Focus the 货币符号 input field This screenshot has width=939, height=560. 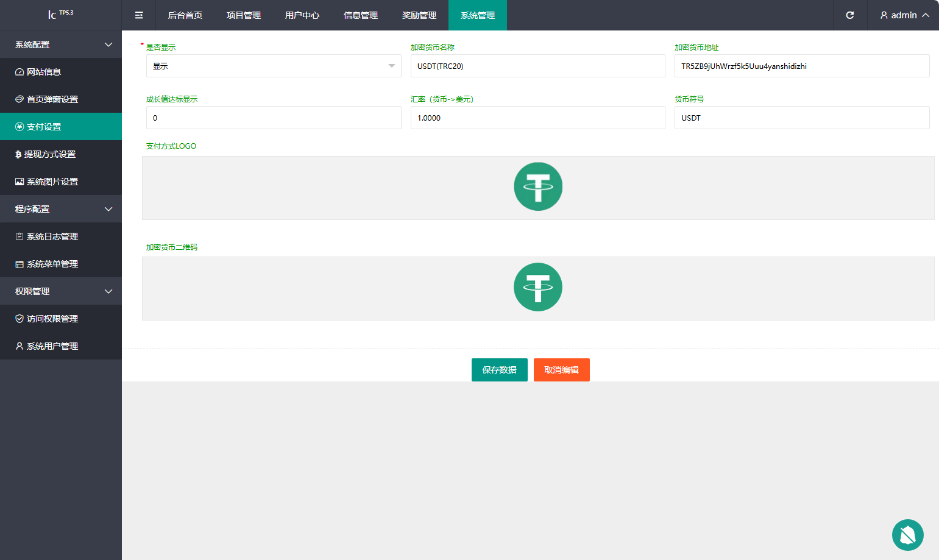point(802,118)
